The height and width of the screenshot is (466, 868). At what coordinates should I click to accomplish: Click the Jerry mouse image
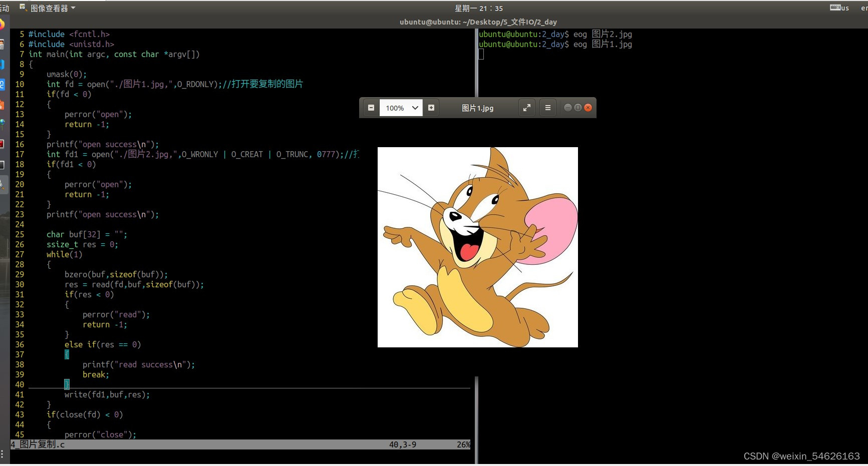pos(477,247)
